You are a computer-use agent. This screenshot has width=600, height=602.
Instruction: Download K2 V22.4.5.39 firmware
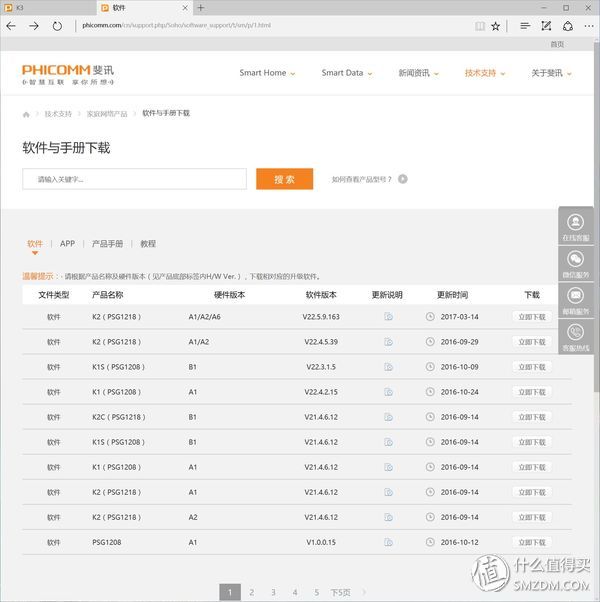pyautogui.click(x=532, y=342)
